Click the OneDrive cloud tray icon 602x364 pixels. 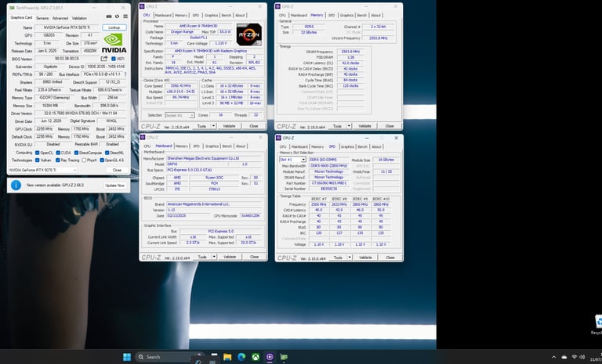(x=564, y=357)
